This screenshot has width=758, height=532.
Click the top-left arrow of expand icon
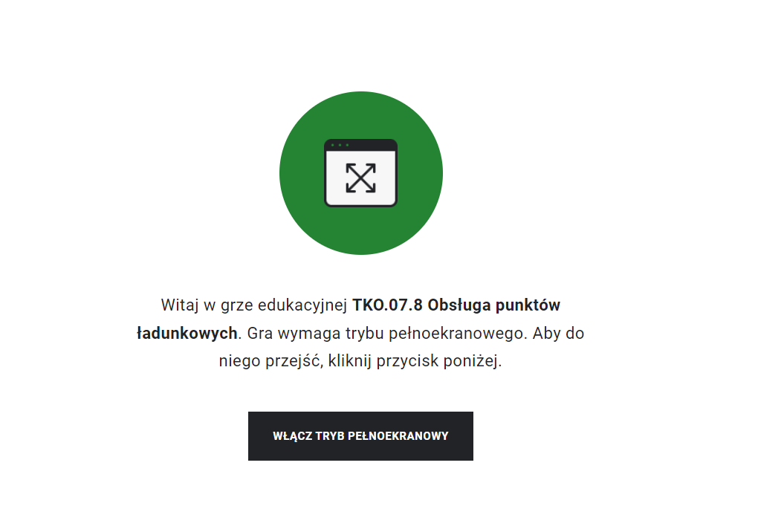coord(352,169)
